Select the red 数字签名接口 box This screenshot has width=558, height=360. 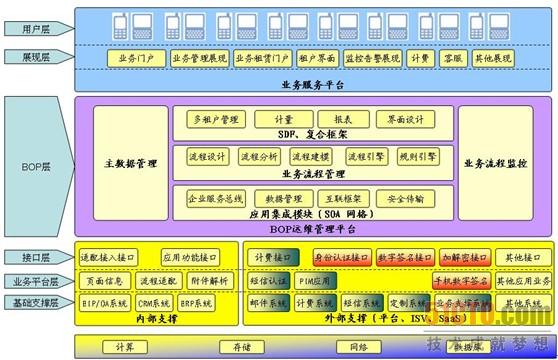click(405, 257)
